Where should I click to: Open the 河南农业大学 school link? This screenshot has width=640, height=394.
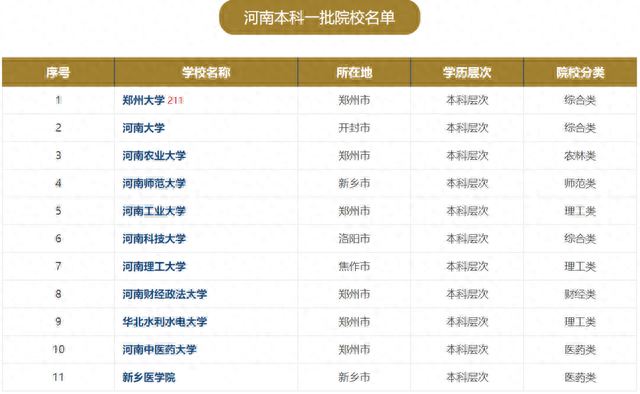point(154,156)
